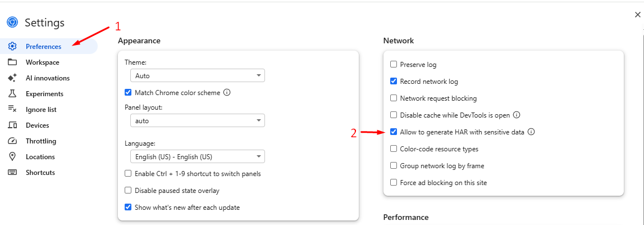This screenshot has height=225, width=644.
Task: Click the Experiments flask icon
Action: pos(12,94)
